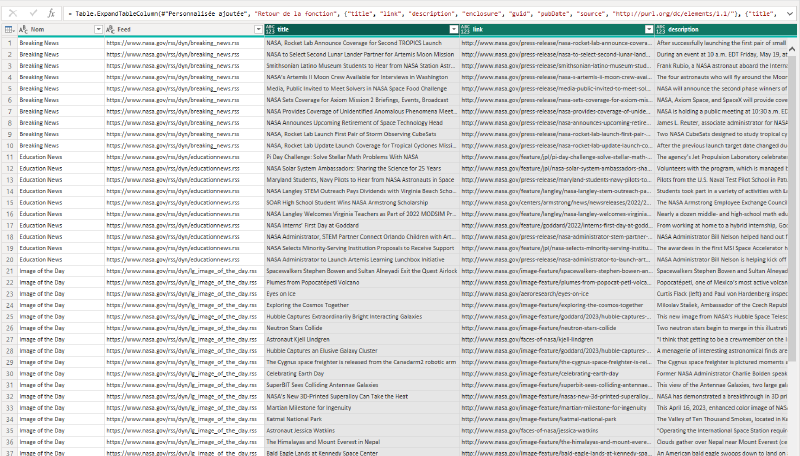The width and height of the screenshot is (800, 456).
Task: Select the description column header
Action: [726, 30]
